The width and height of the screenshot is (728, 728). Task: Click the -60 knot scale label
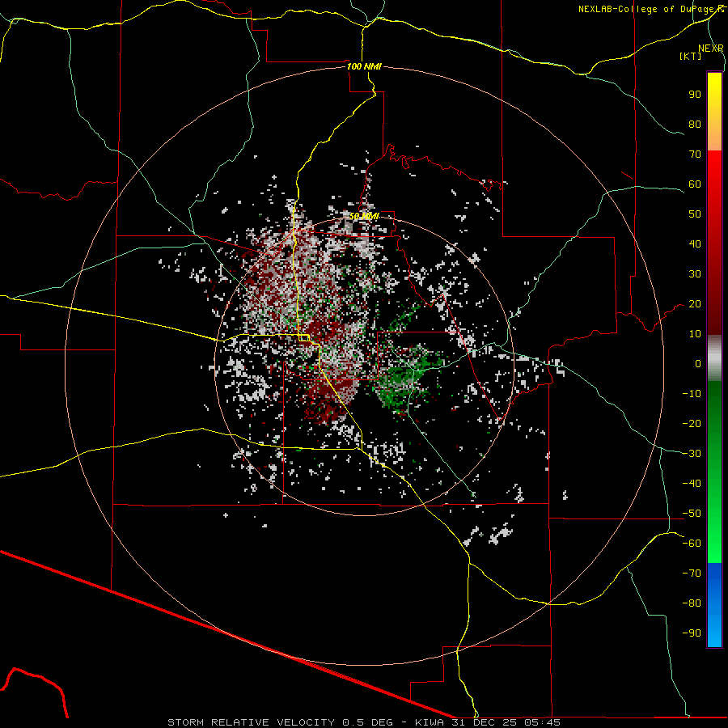point(692,544)
